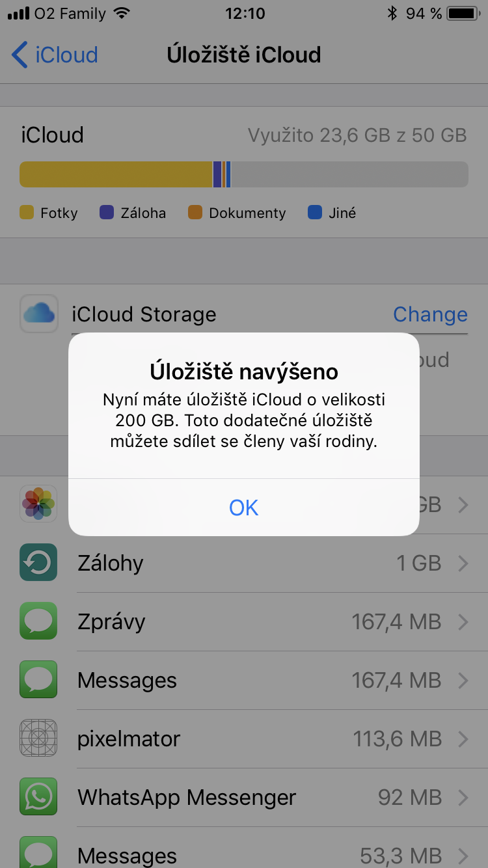This screenshot has width=488, height=868.
Task: Tap the Photos app icon
Action: coord(38,504)
